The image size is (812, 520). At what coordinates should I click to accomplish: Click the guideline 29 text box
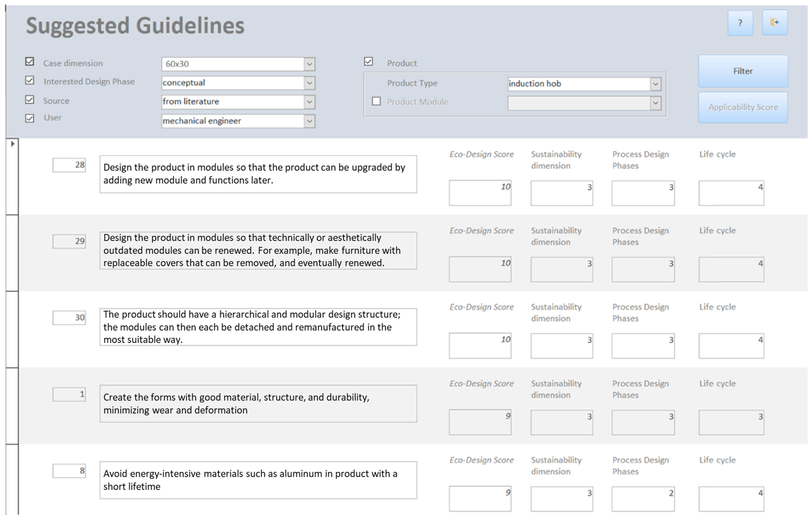point(258,251)
